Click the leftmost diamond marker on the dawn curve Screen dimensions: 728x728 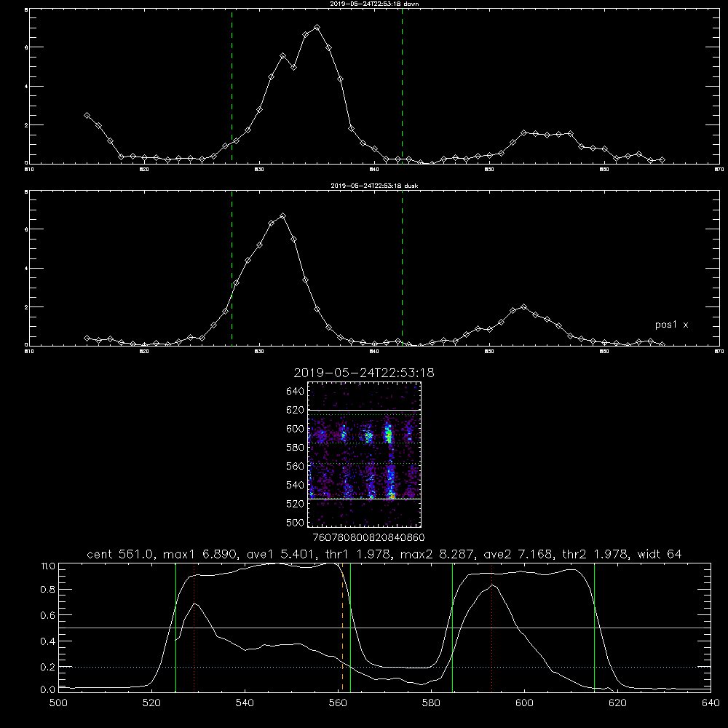pos(87,115)
